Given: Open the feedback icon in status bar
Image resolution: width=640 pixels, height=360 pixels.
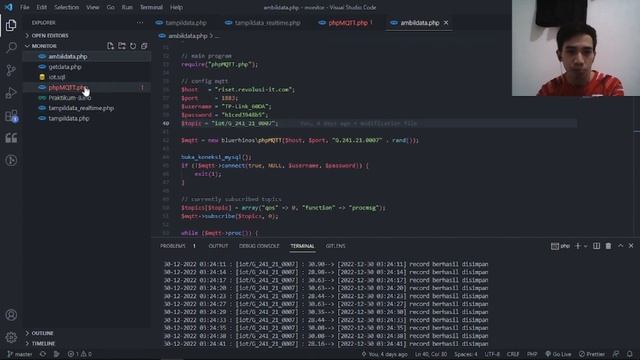Looking at the screenshot, I should 616,354.
